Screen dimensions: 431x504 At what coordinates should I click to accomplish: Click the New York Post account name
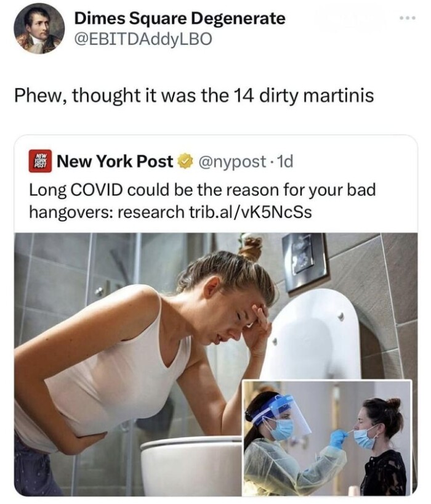tap(115, 161)
